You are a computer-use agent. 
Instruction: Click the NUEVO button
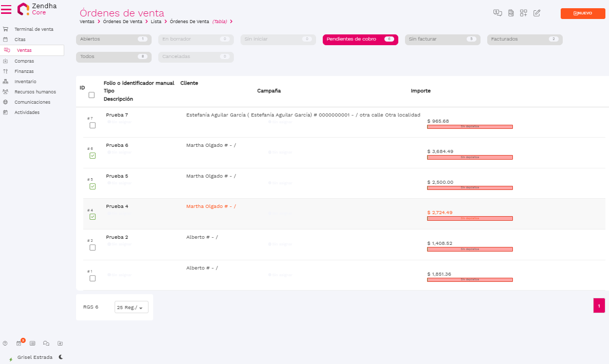click(582, 13)
